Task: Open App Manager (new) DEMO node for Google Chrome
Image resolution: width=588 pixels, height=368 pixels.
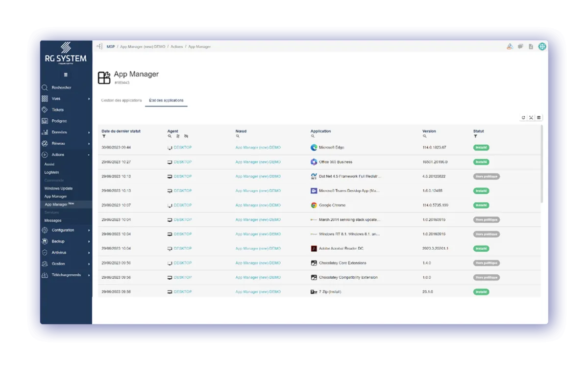Action: [258, 205]
